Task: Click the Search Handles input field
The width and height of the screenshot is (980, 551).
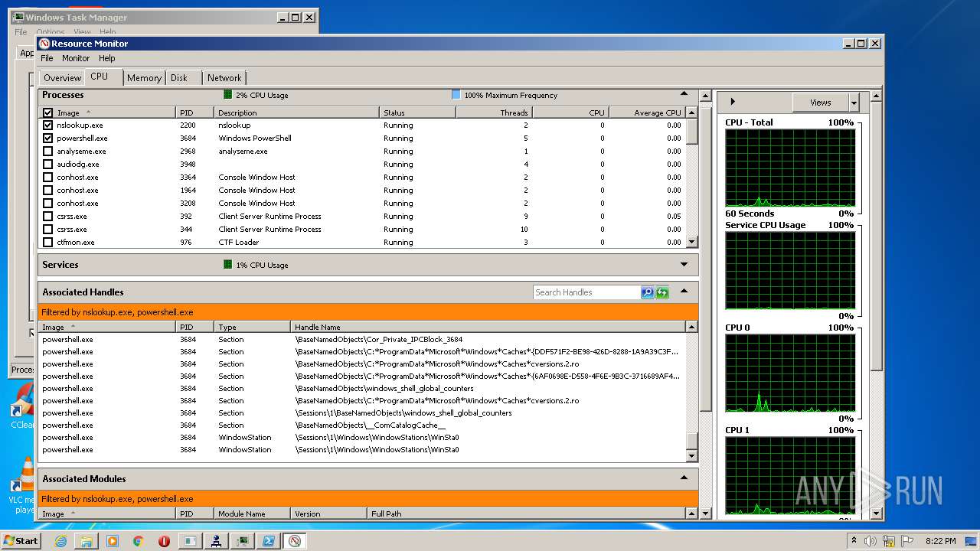Action: point(586,292)
